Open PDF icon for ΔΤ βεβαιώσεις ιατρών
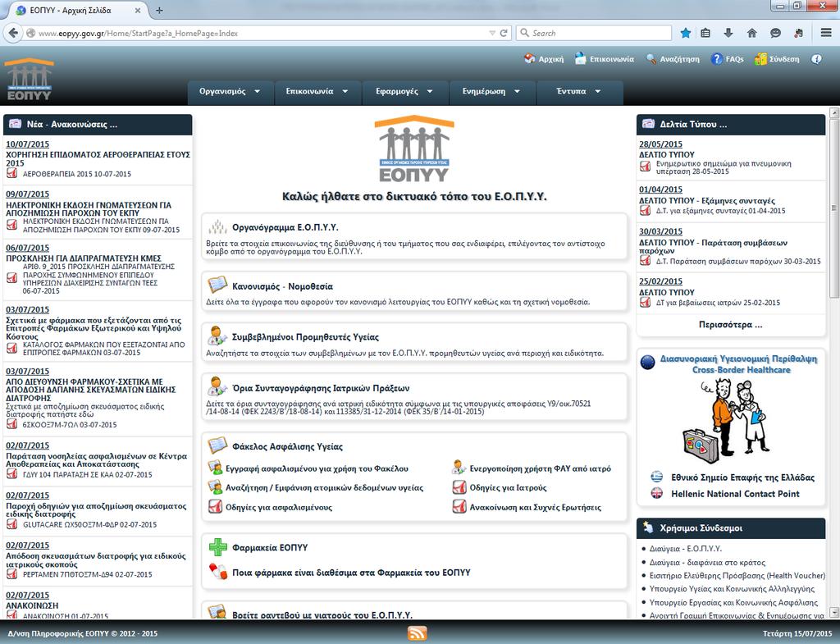This screenshot has height=644, width=840. pos(646,302)
